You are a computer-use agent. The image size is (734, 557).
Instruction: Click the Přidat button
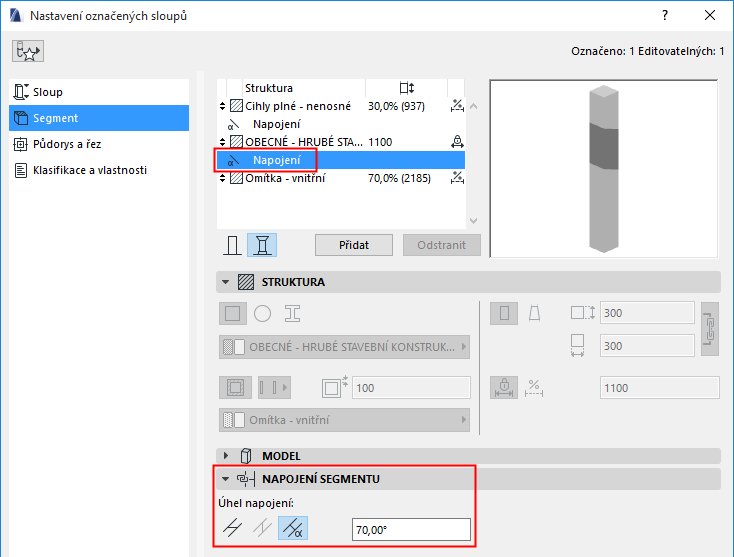[354, 245]
